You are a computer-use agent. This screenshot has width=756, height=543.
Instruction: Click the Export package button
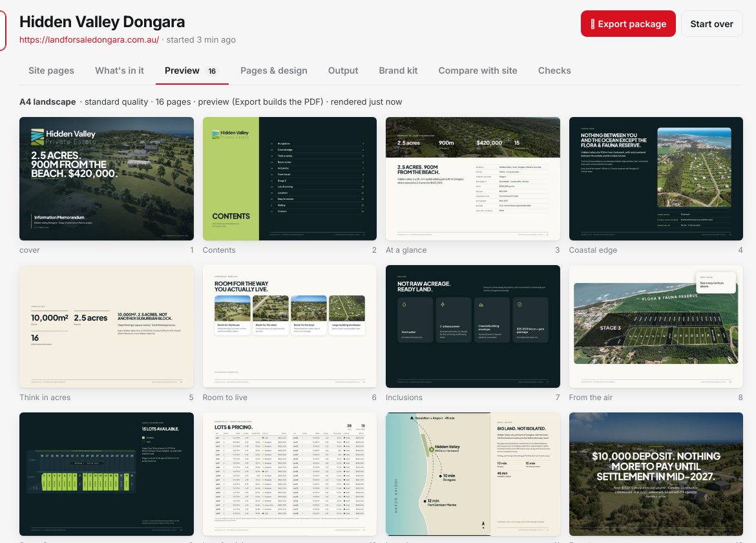tap(628, 24)
